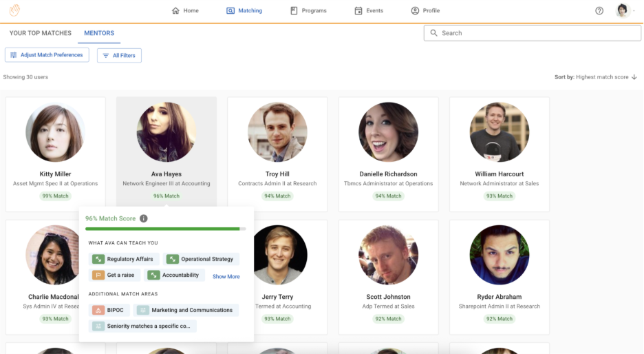Image resolution: width=644 pixels, height=354 pixels.
Task: Toggle sort direction arrow next to Highest match score
Action: 634,77
